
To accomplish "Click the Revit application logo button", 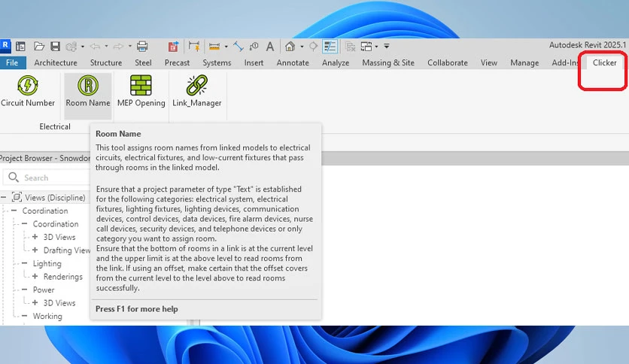I will pyautogui.click(x=5, y=45).
